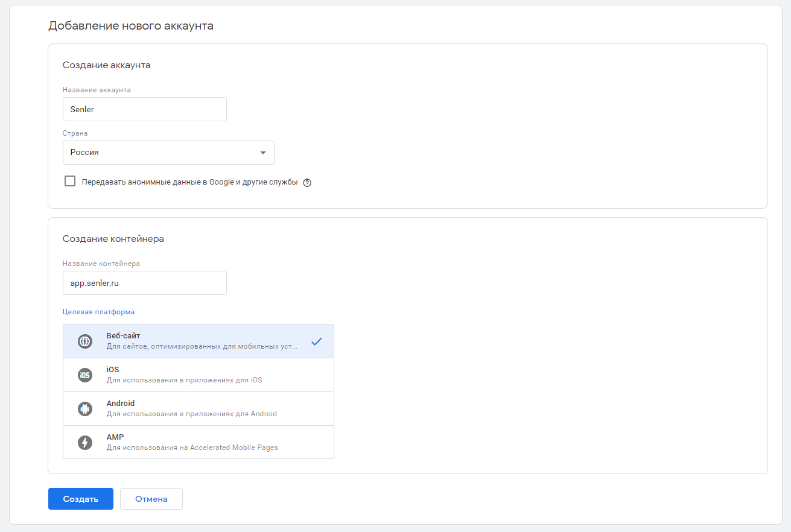Click the container name field app.senler.ru
The image size is (791, 532).
click(x=145, y=283)
